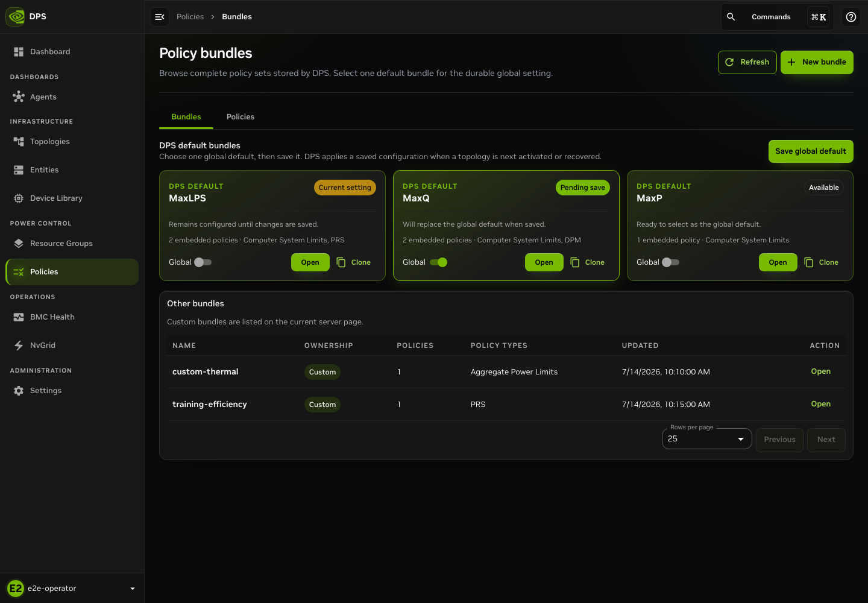
Task: Click the ⌘K shortcut badge
Action: tap(819, 17)
